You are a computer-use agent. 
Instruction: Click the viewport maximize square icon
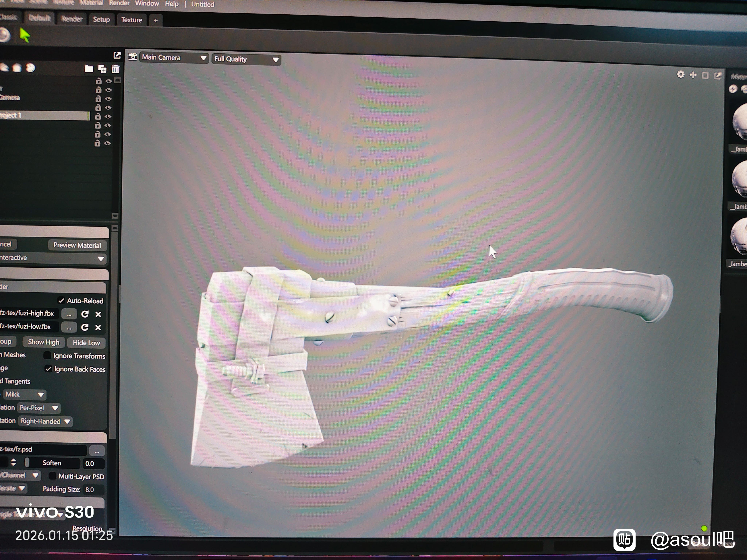tap(705, 76)
